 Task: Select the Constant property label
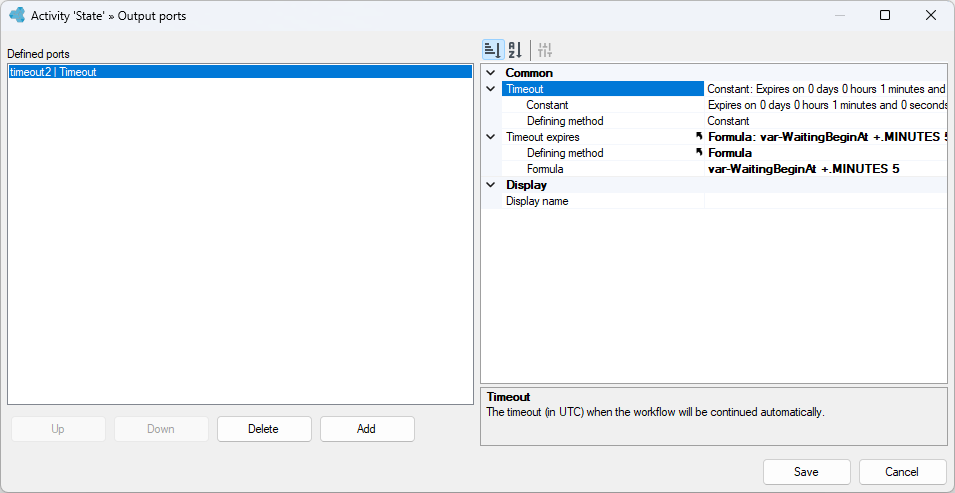[x=548, y=105]
